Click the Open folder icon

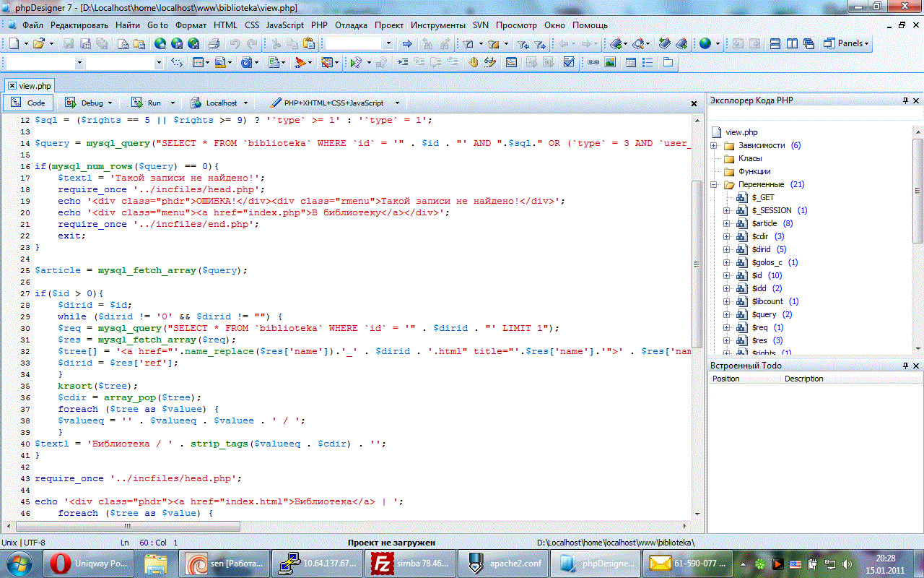(x=39, y=44)
